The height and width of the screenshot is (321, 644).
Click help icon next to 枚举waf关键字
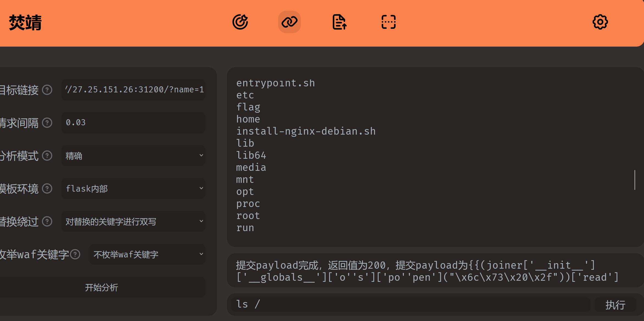[75, 254]
